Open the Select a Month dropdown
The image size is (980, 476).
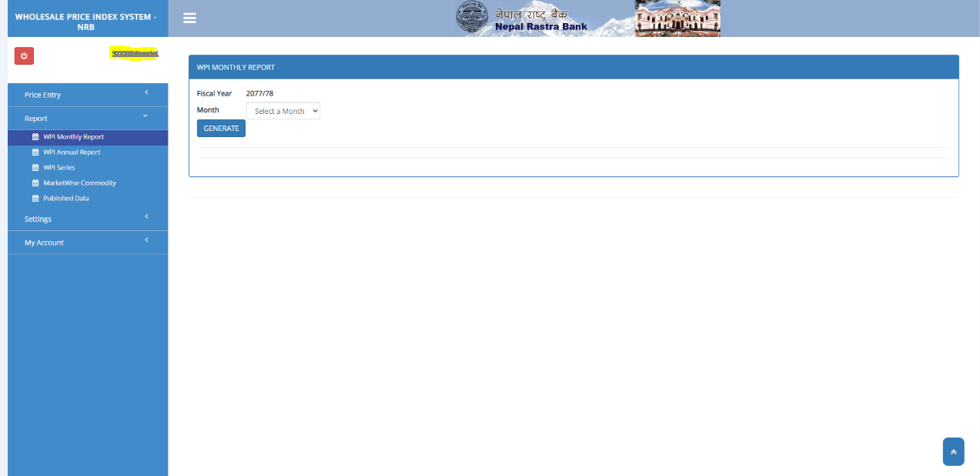[x=283, y=112]
